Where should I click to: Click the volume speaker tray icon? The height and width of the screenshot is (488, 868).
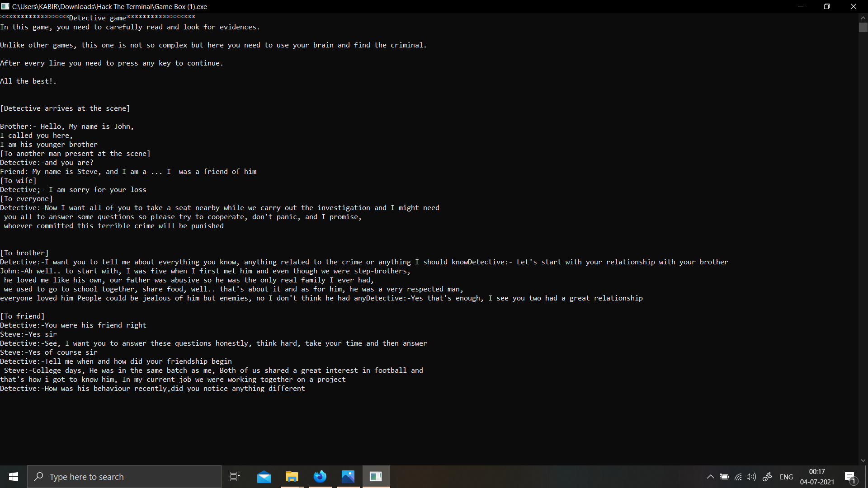tap(751, 477)
